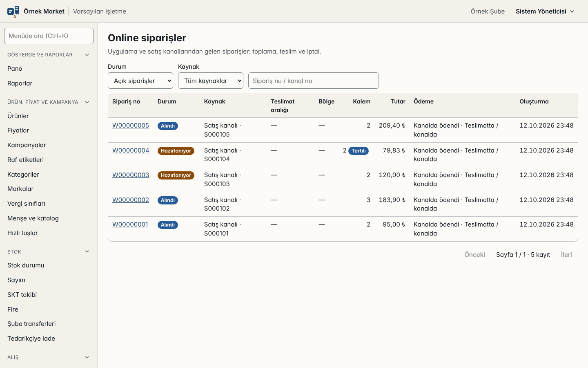Click the Tartılı badge on order W00000004
Screen dimensions: 588x368
(359, 151)
